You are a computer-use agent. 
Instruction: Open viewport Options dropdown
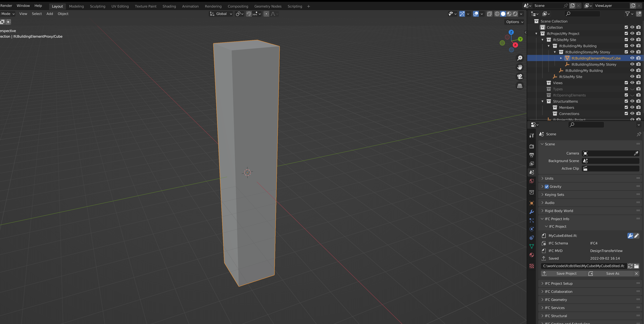[x=514, y=22]
